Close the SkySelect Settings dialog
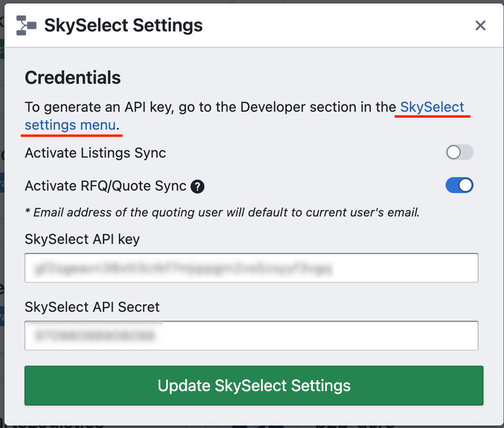This screenshot has width=504, height=428. [480, 25]
